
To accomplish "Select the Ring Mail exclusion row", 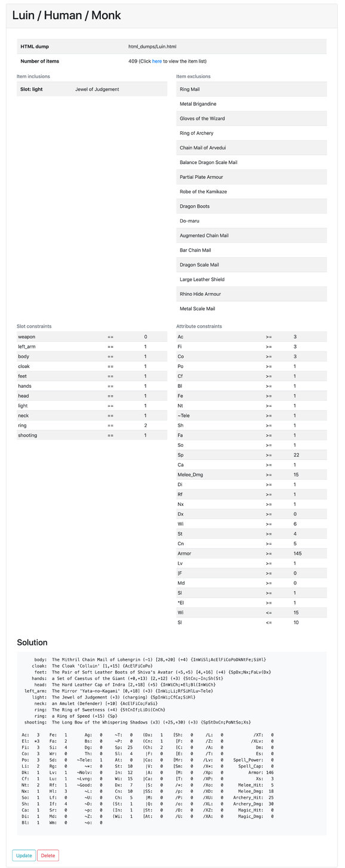I will click(x=251, y=89).
